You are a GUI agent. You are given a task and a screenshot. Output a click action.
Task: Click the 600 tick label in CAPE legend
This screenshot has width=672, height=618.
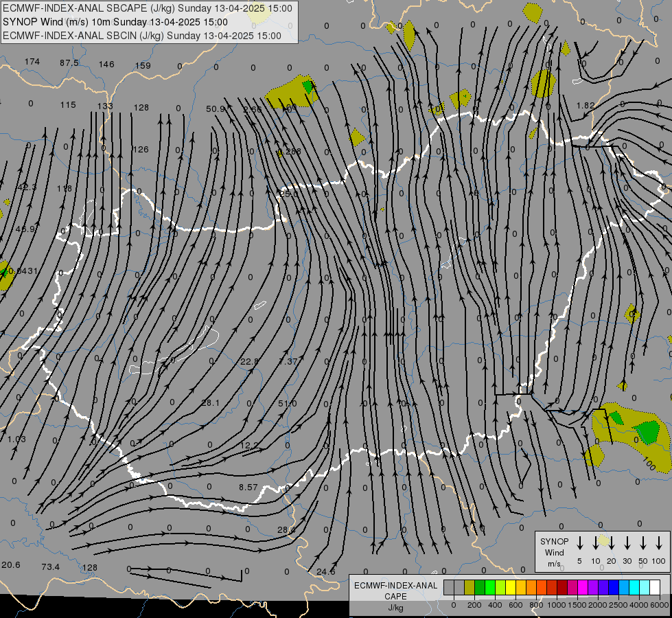click(515, 605)
